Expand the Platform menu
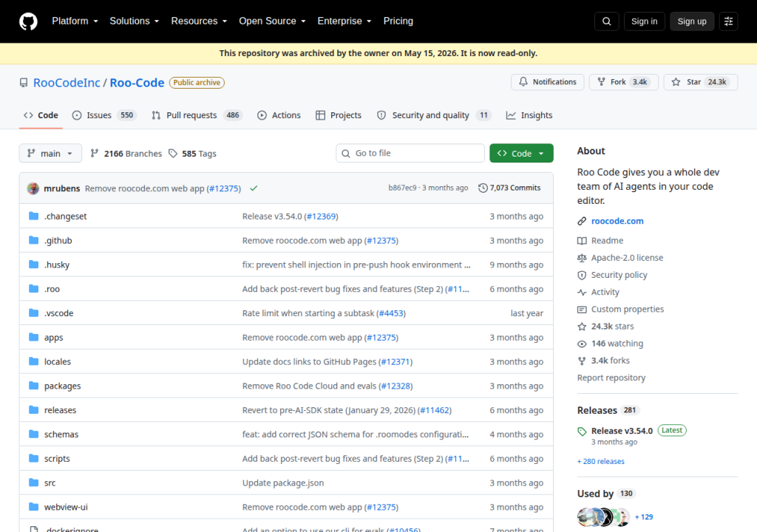This screenshot has height=532, width=757. point(75,21)
